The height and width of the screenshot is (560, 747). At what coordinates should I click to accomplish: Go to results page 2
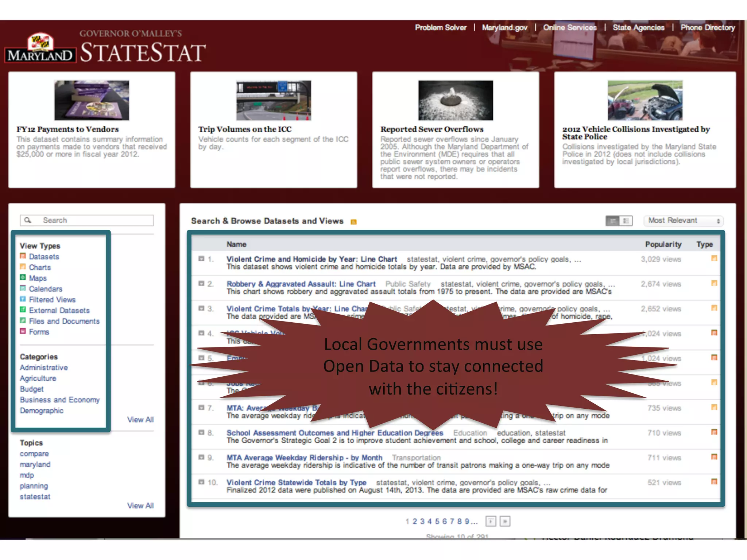[415, 521]
